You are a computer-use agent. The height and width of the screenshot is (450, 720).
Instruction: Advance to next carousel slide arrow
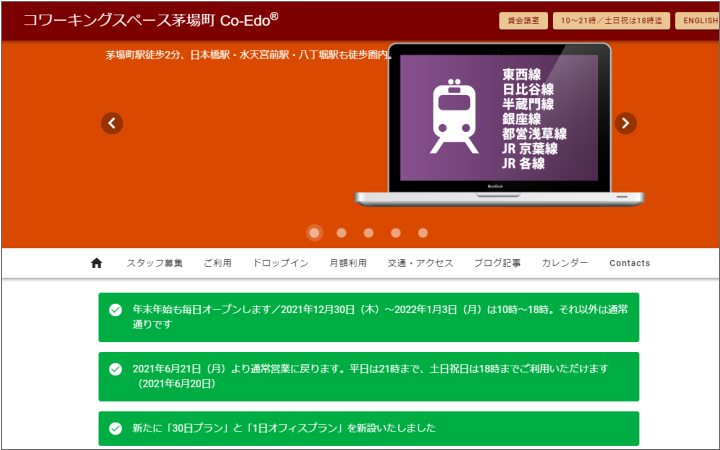(x=625, y=123)
